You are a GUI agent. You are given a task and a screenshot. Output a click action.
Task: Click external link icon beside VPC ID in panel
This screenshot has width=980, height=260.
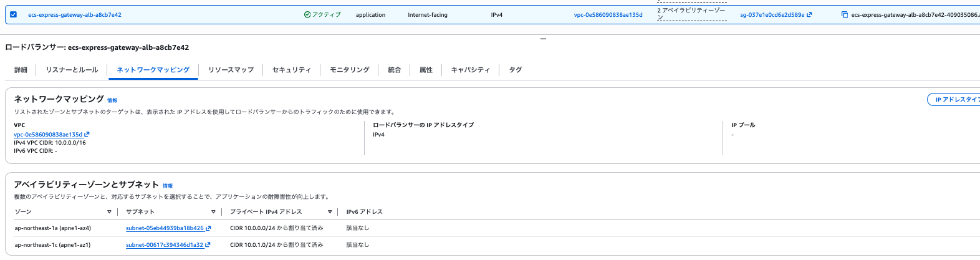tap(87, 135)
